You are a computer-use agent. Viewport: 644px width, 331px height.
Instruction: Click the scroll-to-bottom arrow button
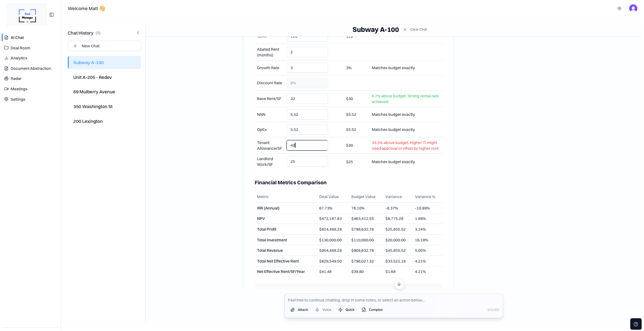tap(399, 284)
